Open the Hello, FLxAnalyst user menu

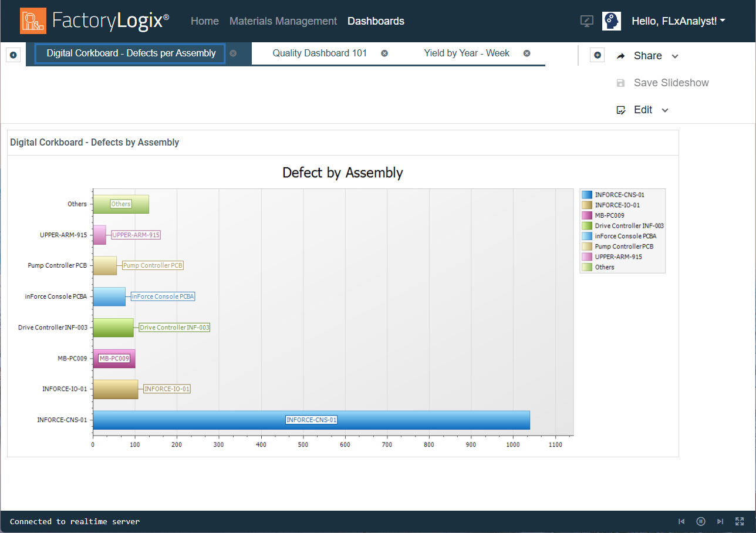(678, 21)
